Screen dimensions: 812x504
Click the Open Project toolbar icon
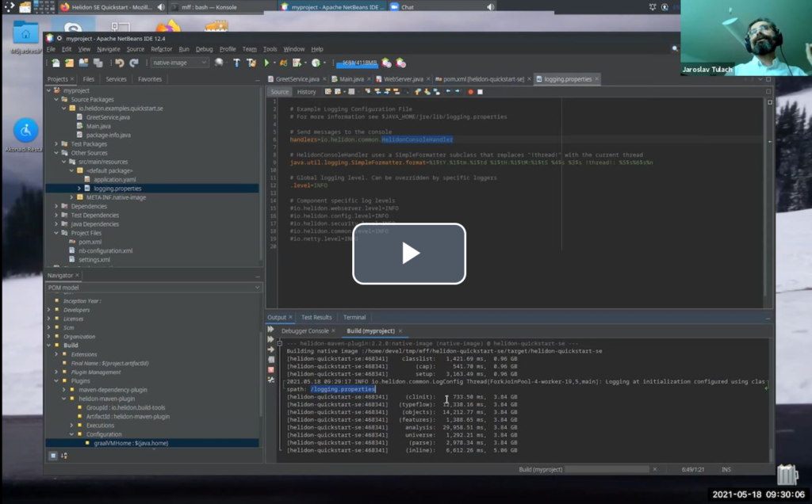coord(83,63)
